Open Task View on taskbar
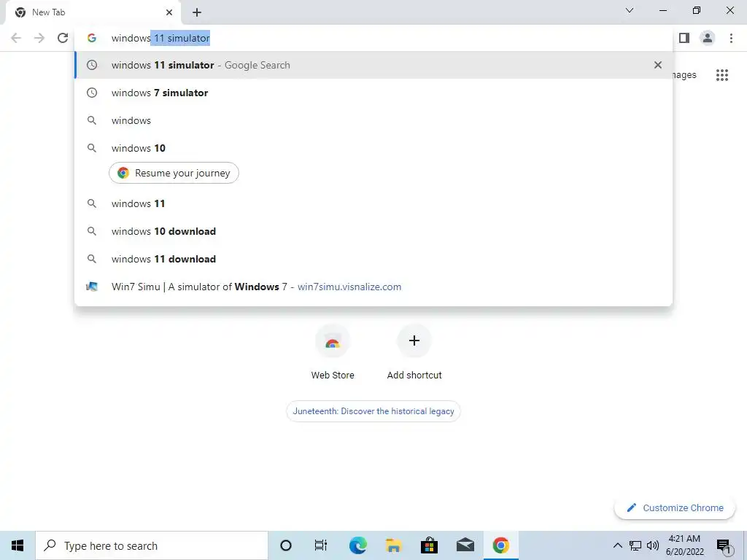Screen dimensions: 747x560 tap(321, 545)
